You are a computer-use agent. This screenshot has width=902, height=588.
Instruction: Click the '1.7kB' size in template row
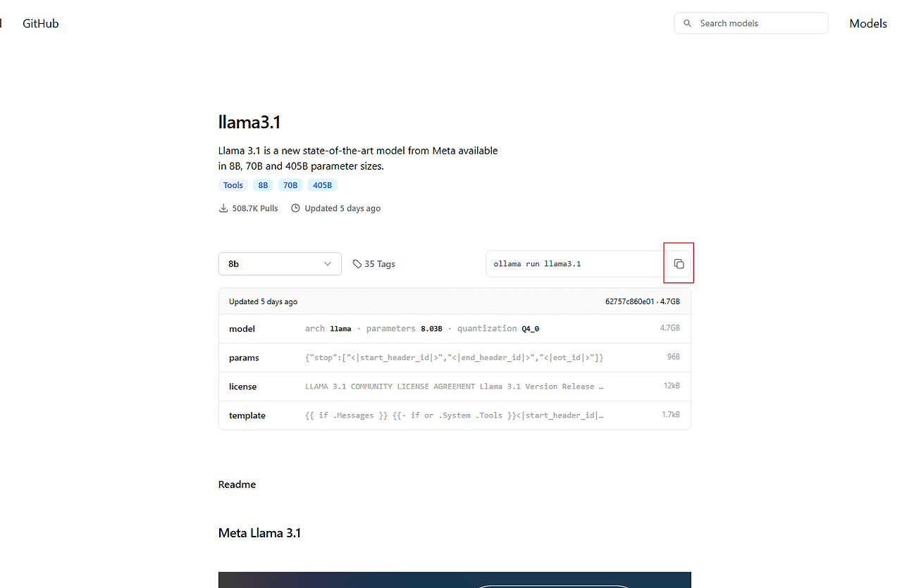(671, 415)
